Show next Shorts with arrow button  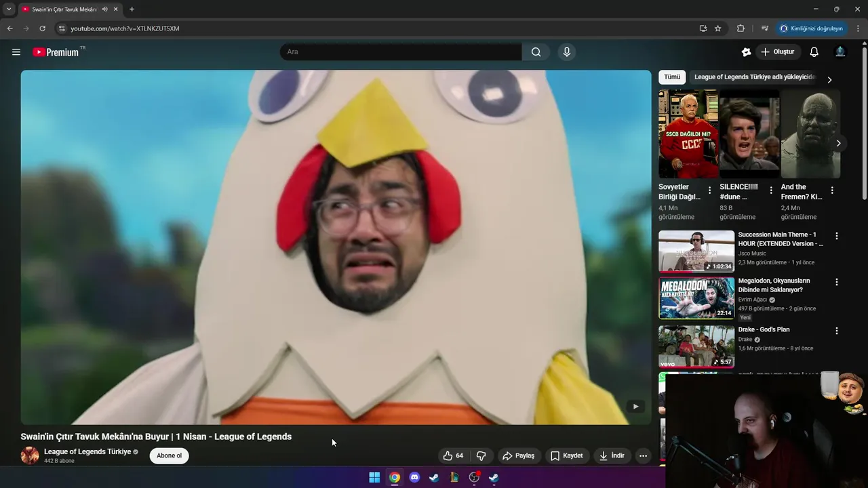(x=839, y=143)
